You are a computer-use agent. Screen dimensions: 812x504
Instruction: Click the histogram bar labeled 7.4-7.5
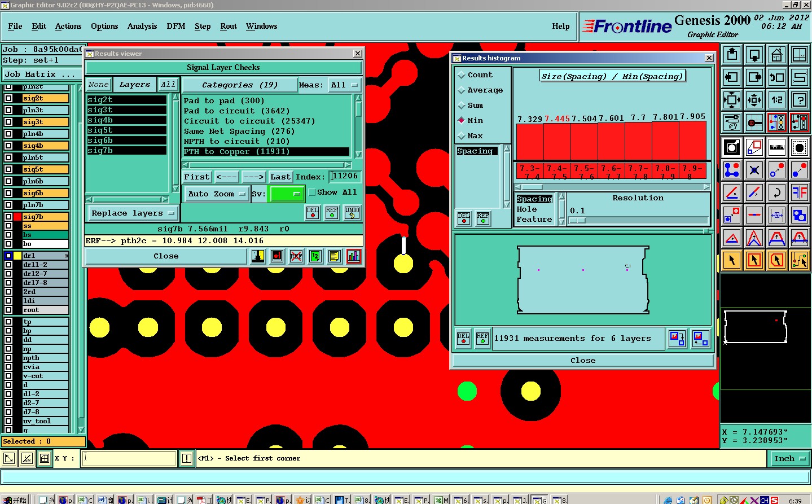pyautogui.click(x=557, y=142)
